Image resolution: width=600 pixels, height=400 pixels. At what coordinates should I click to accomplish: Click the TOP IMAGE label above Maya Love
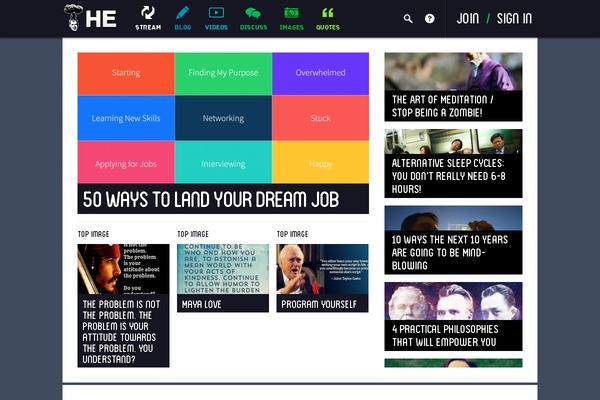pyautogui.click(x=193, y=234)
